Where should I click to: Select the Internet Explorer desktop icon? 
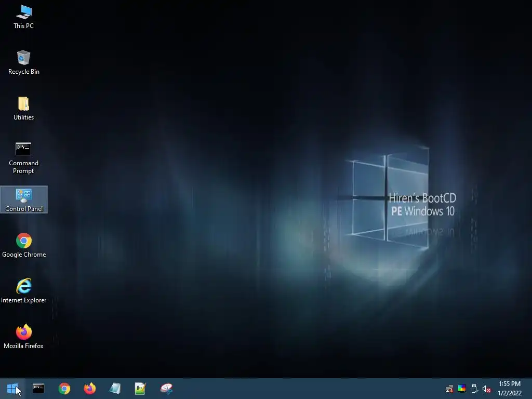[24, 291]
